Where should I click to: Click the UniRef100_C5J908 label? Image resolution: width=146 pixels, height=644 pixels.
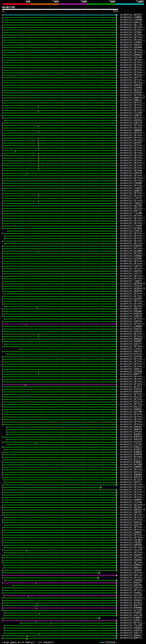pyautogui.click(x=131, y=113)
